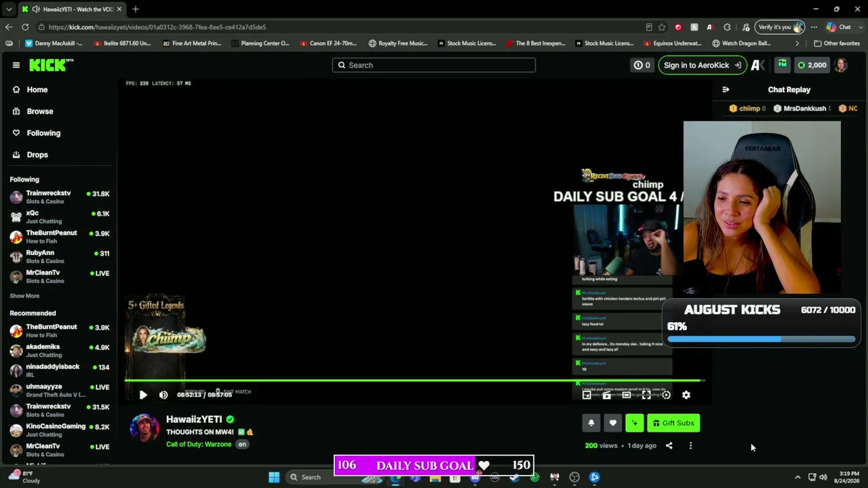Screen dimensions: 868x488
Task: Open video player settings gear
Action: click(x=686, y=394)
